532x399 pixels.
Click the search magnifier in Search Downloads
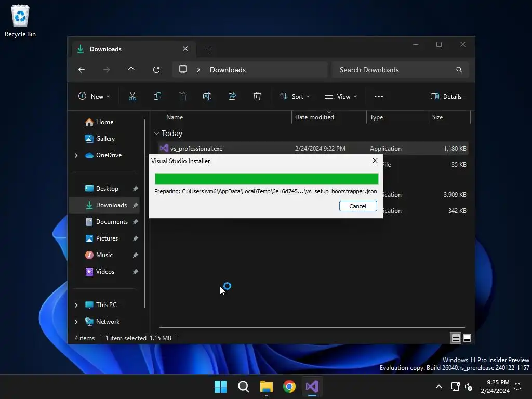(x=459, y=70)
